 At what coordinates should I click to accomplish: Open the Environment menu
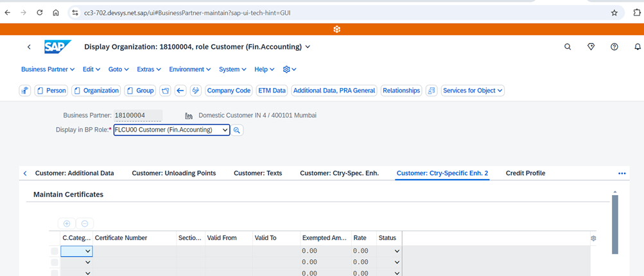190,69
